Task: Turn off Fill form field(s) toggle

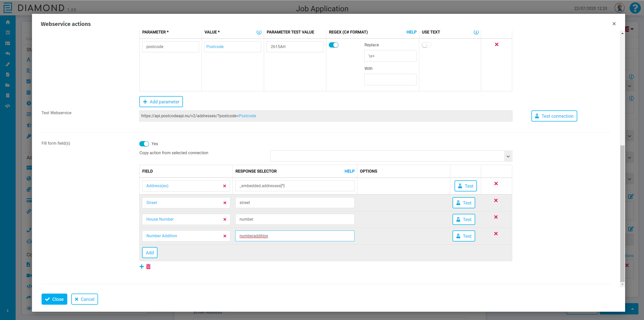Action: click(144, 144)
